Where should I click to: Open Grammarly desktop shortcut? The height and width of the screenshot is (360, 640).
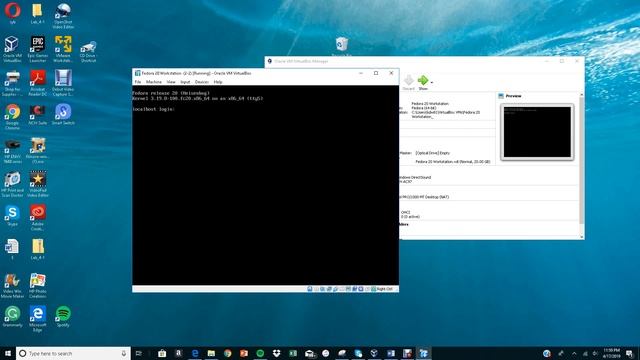(12, 317)
